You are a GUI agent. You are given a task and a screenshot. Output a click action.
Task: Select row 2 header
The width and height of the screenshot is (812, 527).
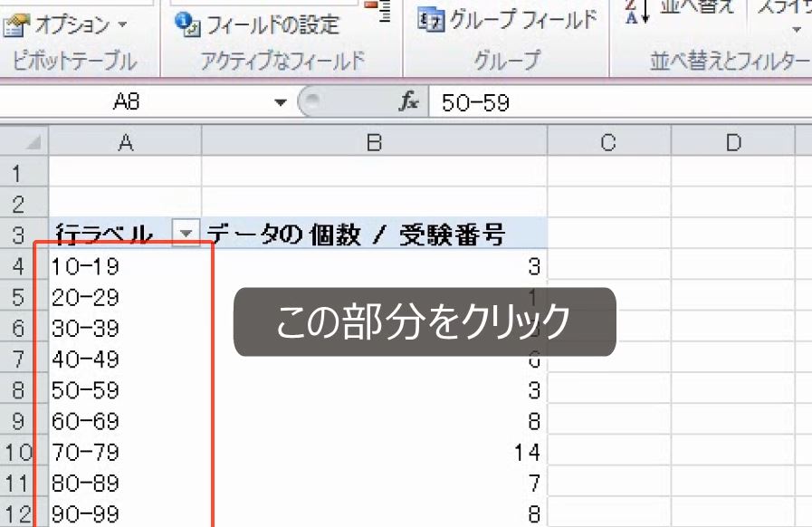24,203
